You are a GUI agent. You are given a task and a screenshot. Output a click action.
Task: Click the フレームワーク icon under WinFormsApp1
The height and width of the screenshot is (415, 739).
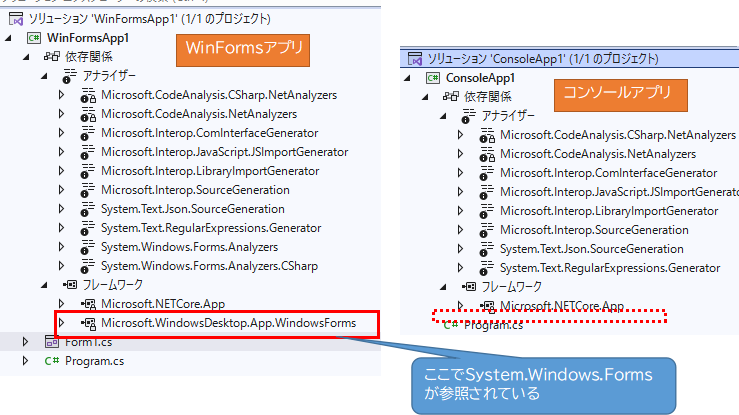[70, 285]
